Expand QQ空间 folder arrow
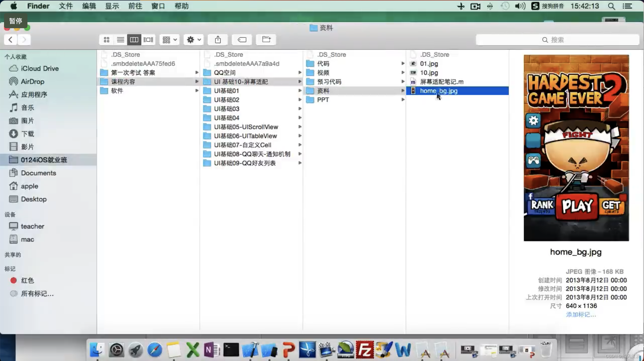This screenshot has height=361, width=644. [x=300, y=73]
